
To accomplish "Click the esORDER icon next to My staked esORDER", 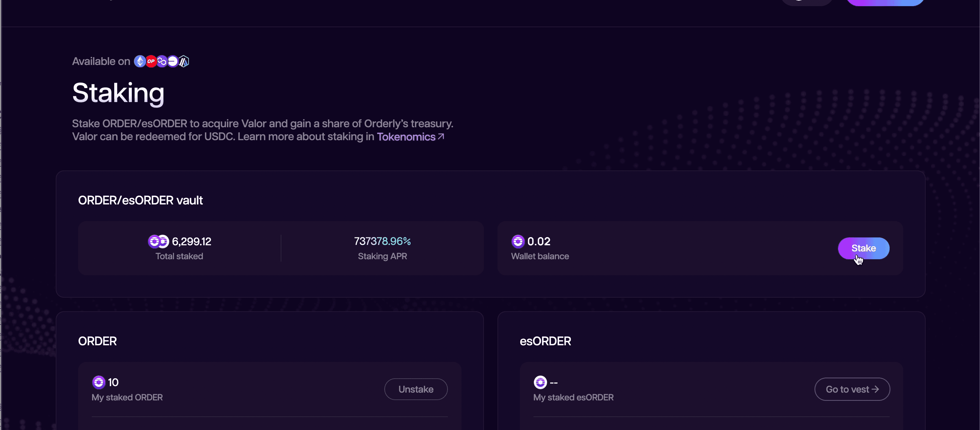I will pos(540,382).
